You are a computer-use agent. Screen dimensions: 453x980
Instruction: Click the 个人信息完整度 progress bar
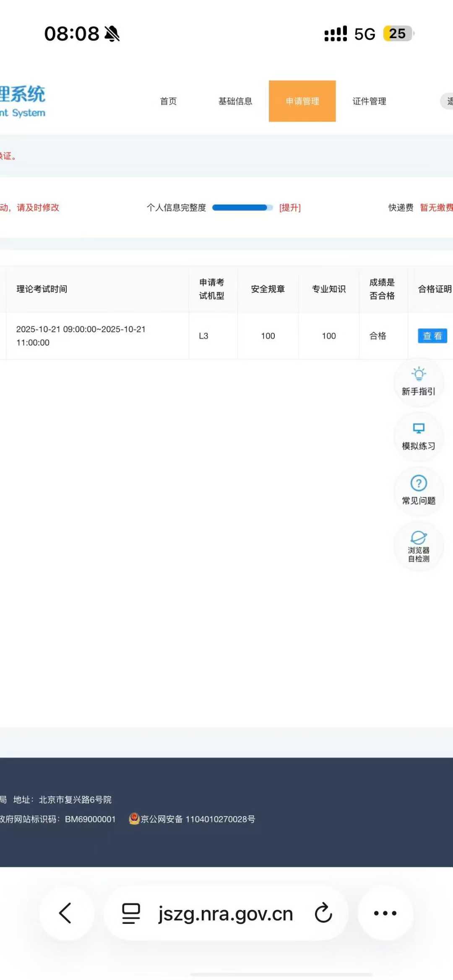242,207
